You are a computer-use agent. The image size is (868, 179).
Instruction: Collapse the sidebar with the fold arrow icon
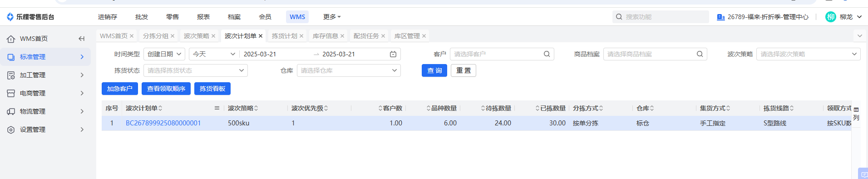(81, 39)
